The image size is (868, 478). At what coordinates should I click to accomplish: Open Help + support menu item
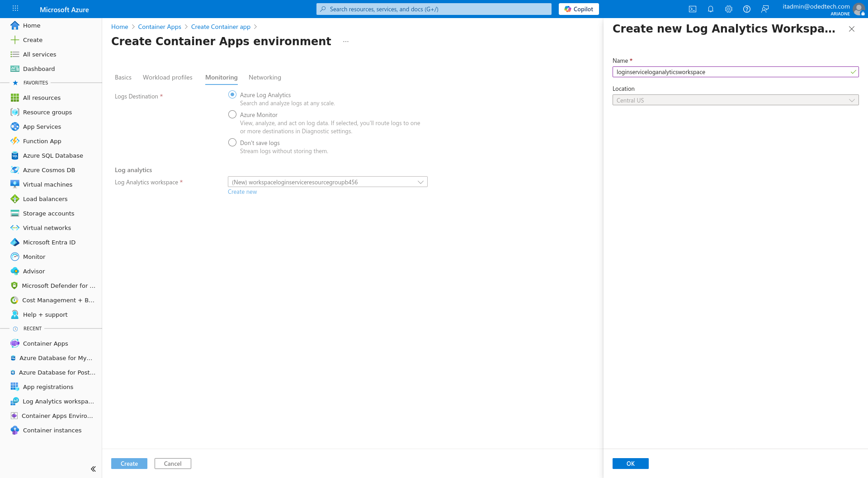[x=51, y=314]
